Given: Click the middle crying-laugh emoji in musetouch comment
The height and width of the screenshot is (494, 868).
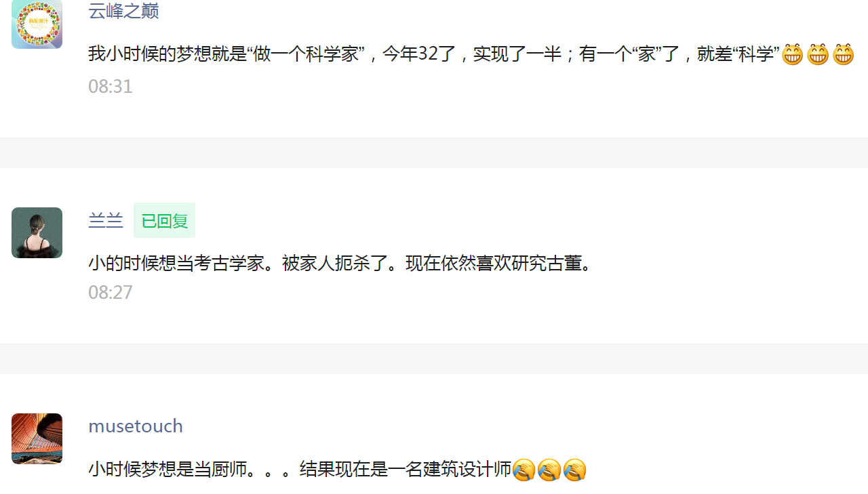Looking at the screenshot, I should click(x=549, y=470).
